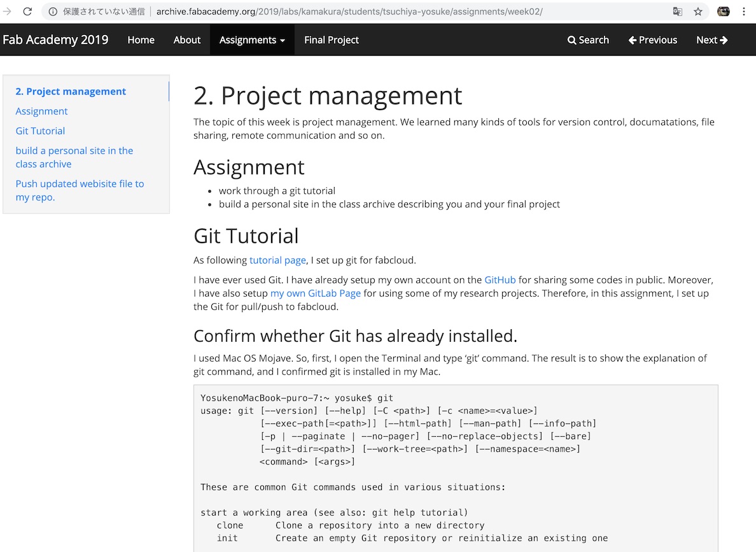Viewport: 756px width, 552px height.
Task: Click the browser forward arrow
Action: (8, 11)
